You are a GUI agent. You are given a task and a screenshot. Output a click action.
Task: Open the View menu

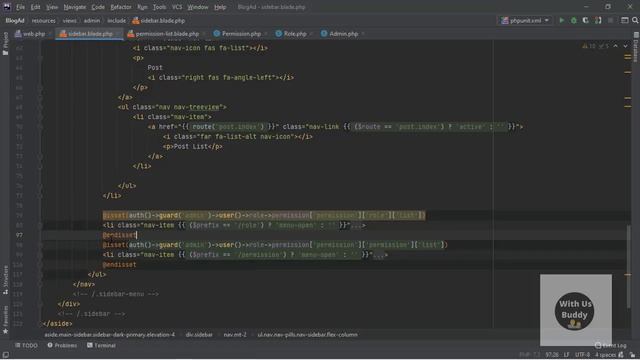pos(52,7)
